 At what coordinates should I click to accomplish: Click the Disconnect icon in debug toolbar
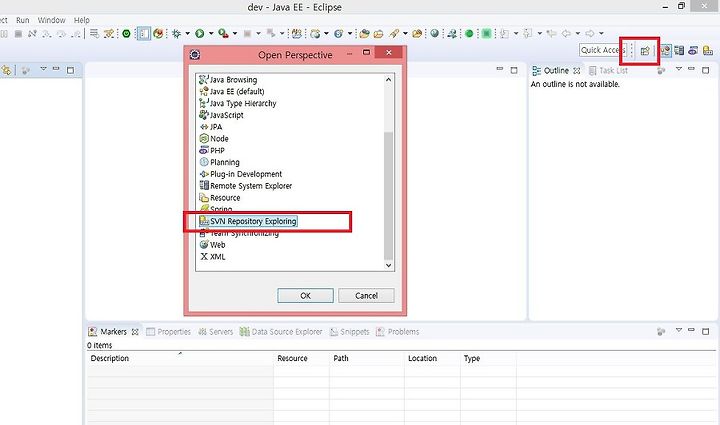point(32,34)
